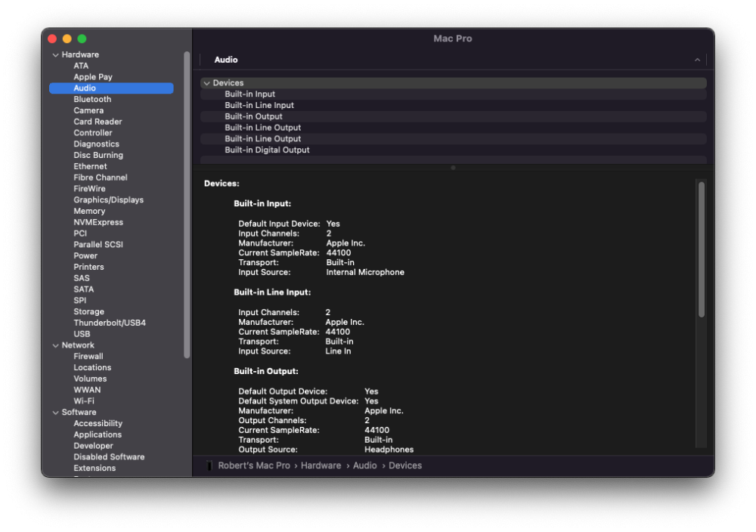Open Storage information
This screenshot has height=532, width=756.
coord(88,312)
